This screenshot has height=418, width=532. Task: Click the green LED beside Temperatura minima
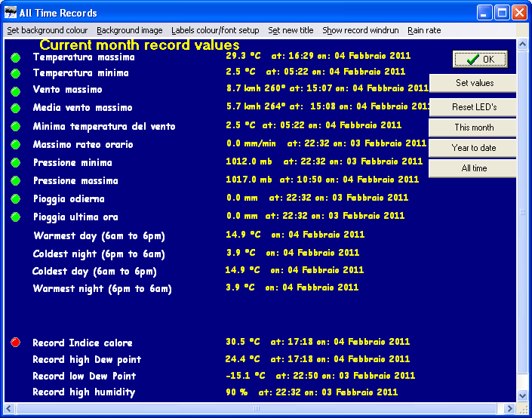tap(15, 73)
